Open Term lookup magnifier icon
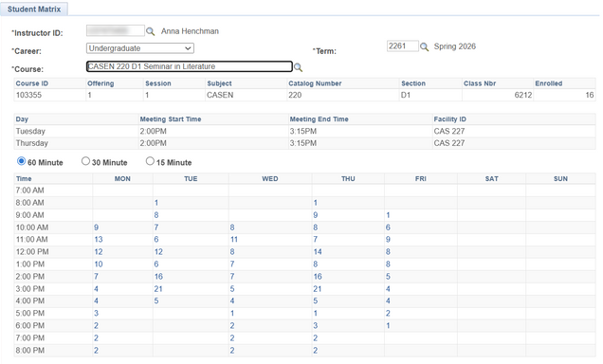Screen dimensions: 603x364 coord(424,46)
